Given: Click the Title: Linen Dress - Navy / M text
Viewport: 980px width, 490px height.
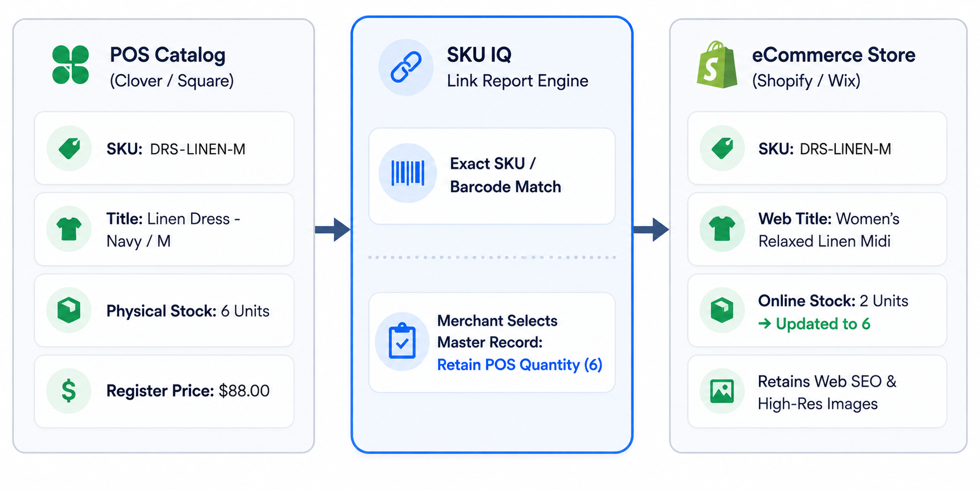Looking at the screenshot, I should (173, 230).
